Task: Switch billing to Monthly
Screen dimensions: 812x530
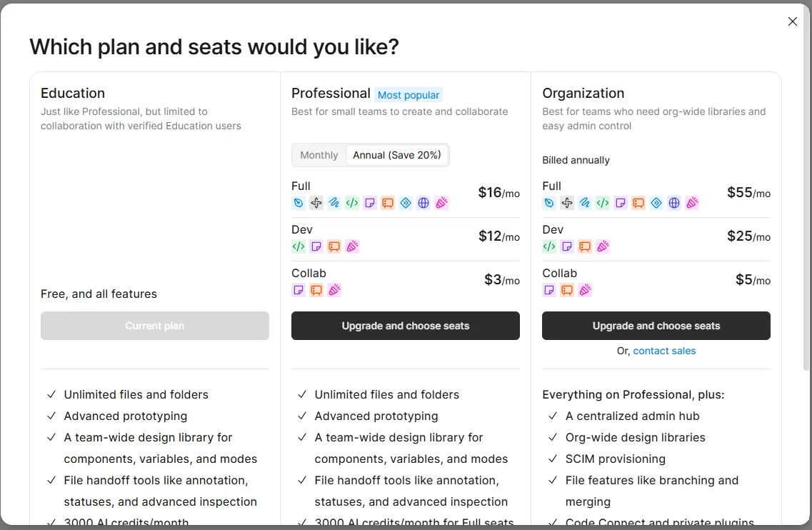Action: pyautogui.click(x=319, y=155)
